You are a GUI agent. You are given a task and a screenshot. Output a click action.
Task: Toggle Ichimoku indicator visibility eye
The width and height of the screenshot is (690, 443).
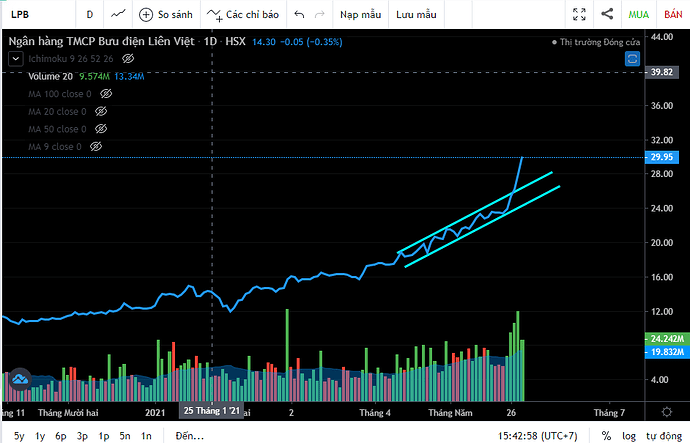click(128, 59)
